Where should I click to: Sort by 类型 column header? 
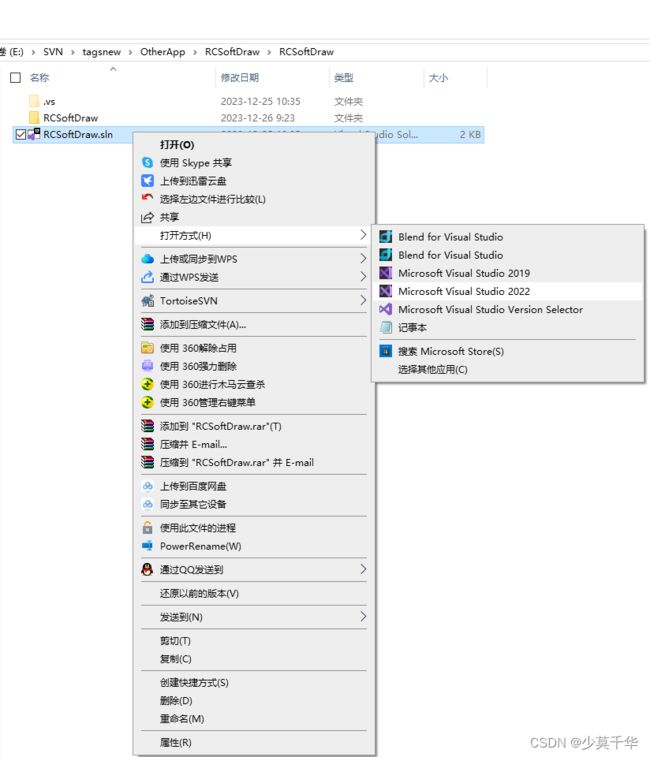pos(343,77)
